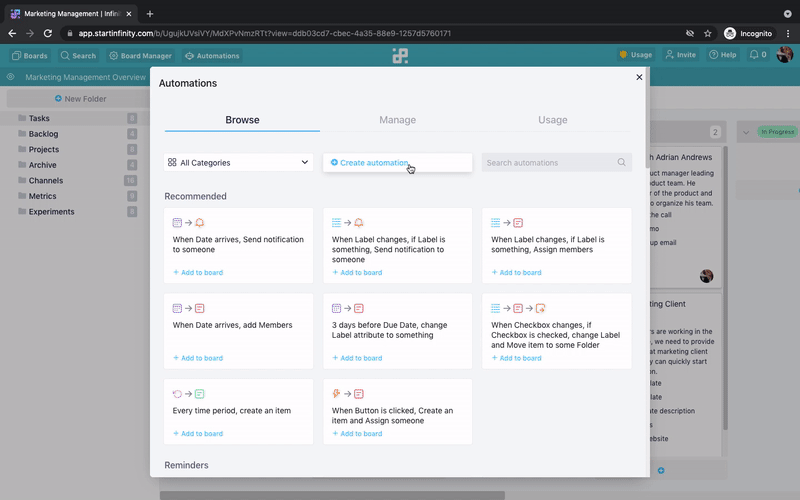Click the Infinity logo in header
800x500 pixels.
[x=400, y=56]
